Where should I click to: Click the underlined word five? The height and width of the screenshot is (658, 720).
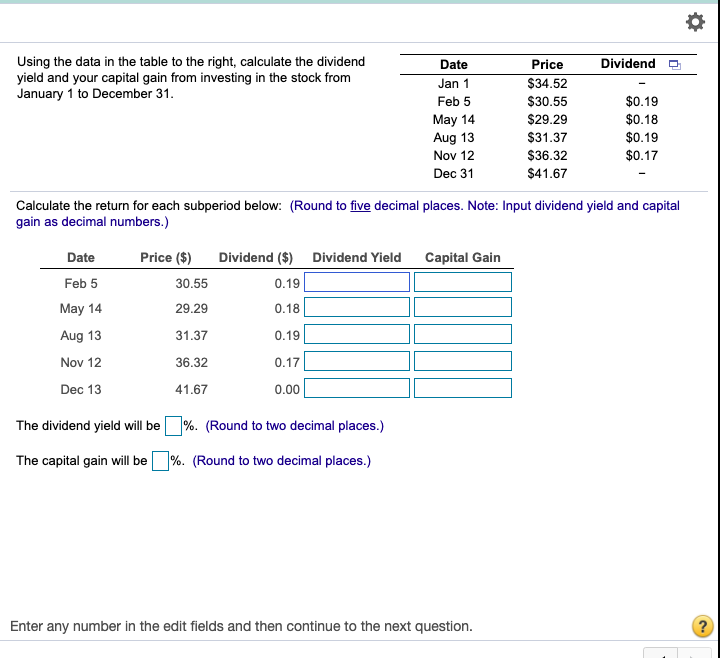click(x=360, y=206)
